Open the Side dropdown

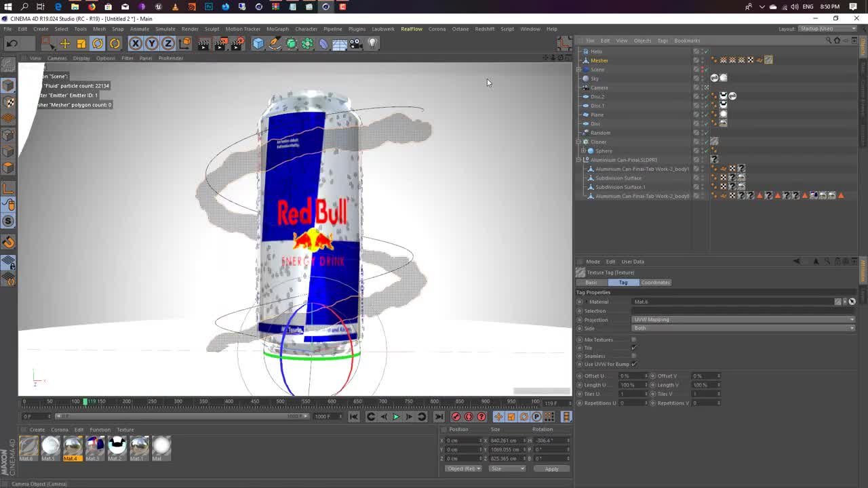tap(743, 328)
